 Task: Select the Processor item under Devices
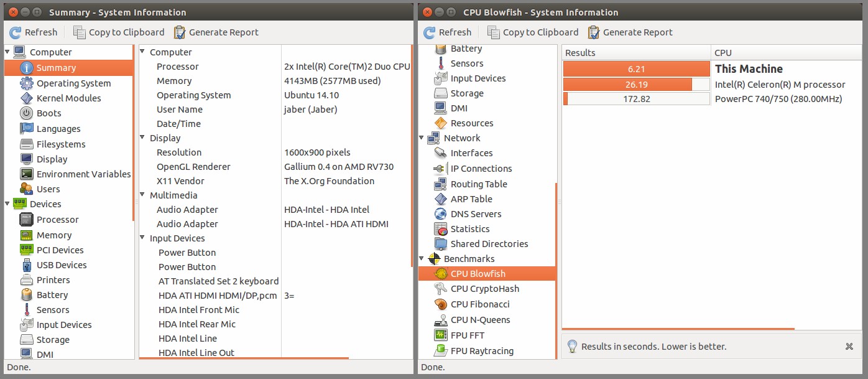(58, 219)
